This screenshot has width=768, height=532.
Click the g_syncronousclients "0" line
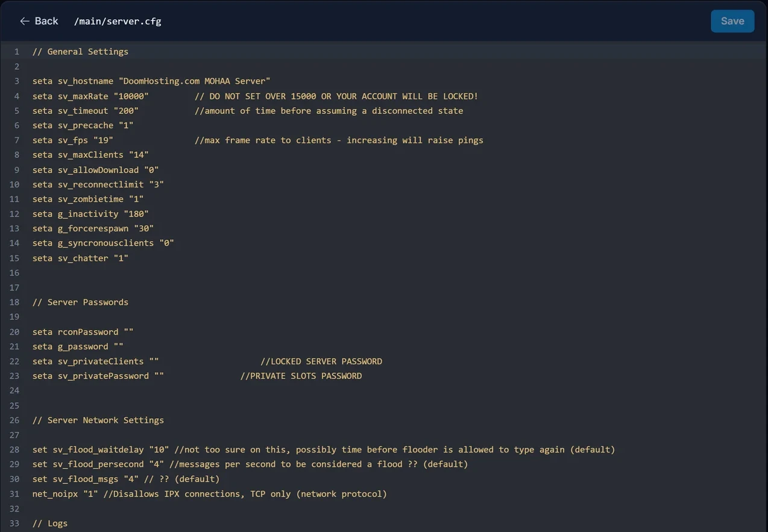103,243
